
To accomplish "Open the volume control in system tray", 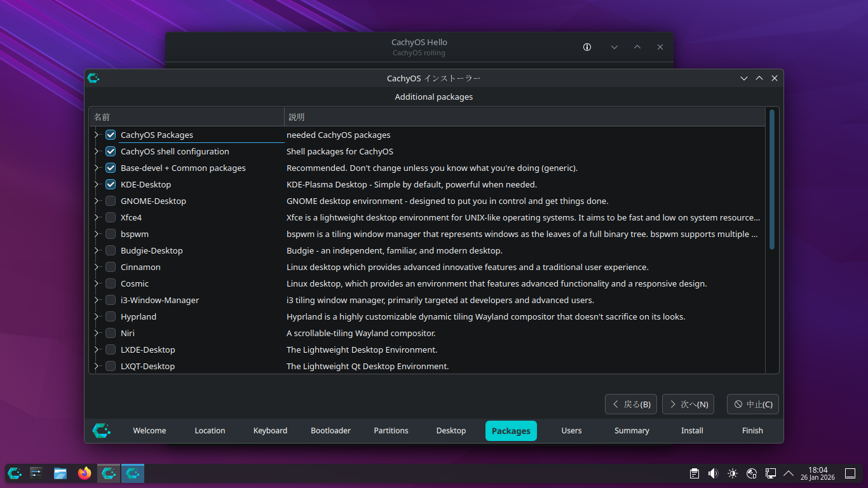I will 714,473.
